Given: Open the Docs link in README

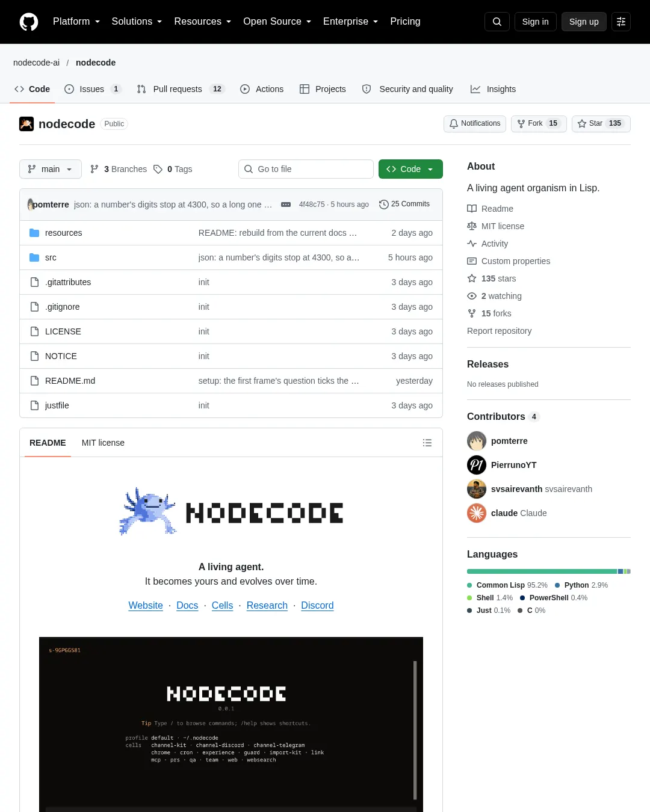Looking at the screenshot, I should pyautogui.click(x=187, y=606).
